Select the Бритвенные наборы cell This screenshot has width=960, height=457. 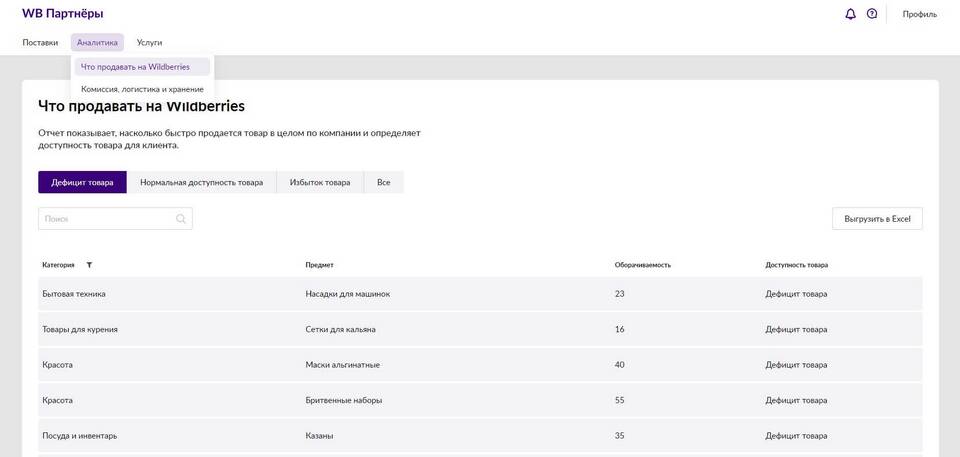point(344,401)
